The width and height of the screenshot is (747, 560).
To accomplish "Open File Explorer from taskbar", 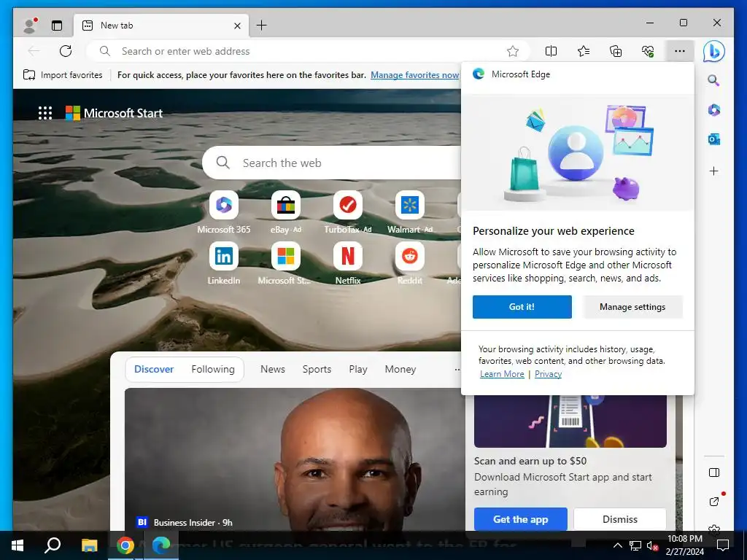I will click(89, 545).
